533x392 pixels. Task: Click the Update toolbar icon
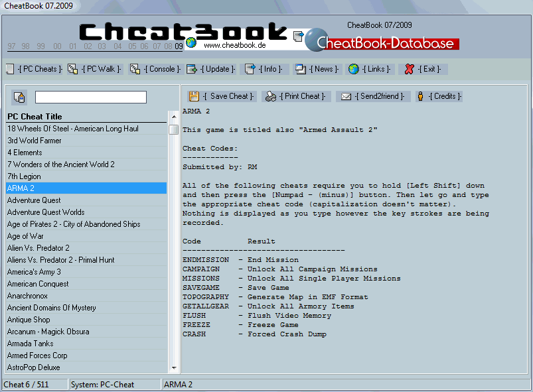tap(192, 69)
